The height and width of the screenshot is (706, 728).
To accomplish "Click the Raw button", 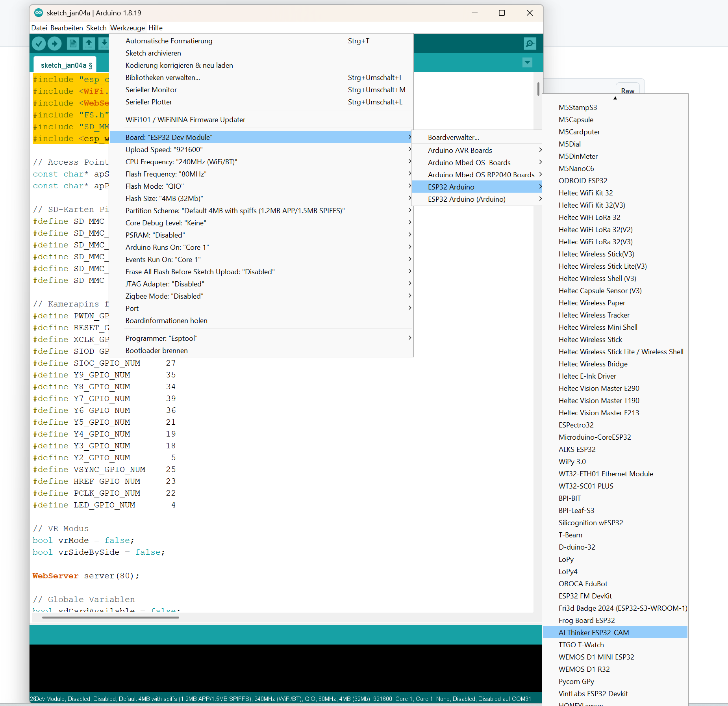I will [627, 91].
